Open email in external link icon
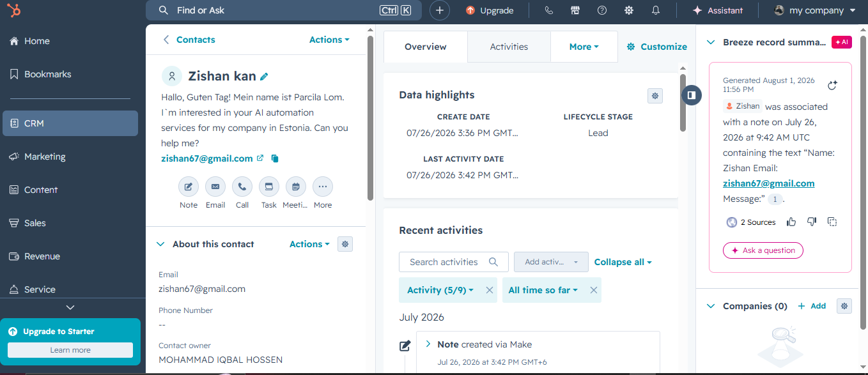This screenshot has width=868, height=375. (x=260, y=158)
